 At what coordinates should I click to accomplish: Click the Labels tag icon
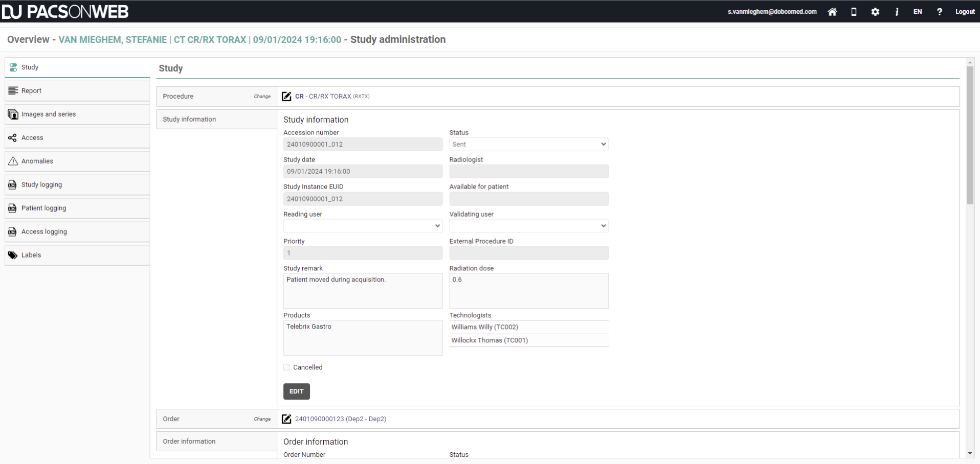tap(13, 256)
